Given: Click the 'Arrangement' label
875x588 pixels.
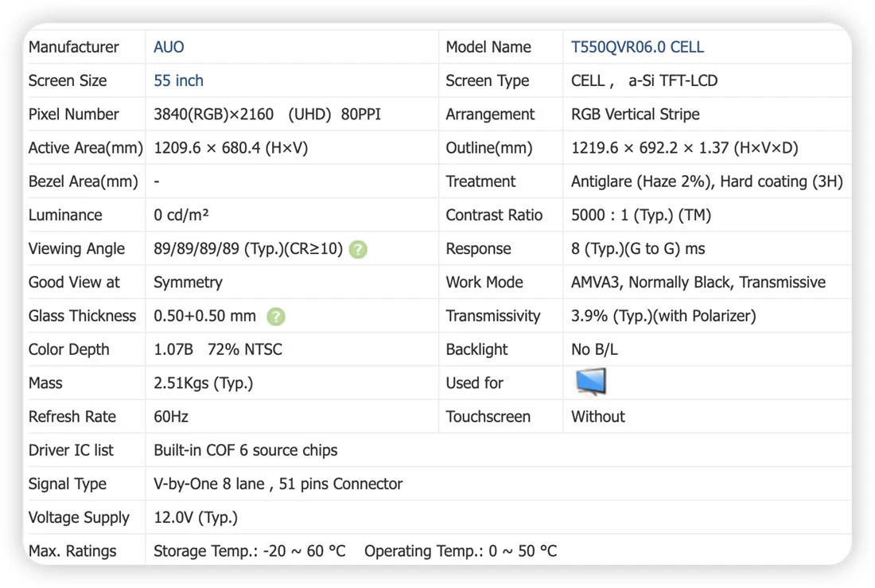Looking at the screenshot, I should point(490,114).
